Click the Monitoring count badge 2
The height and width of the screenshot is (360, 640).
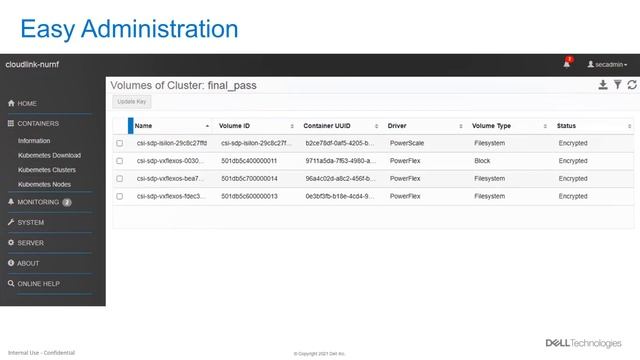click(x=67, y=202)
